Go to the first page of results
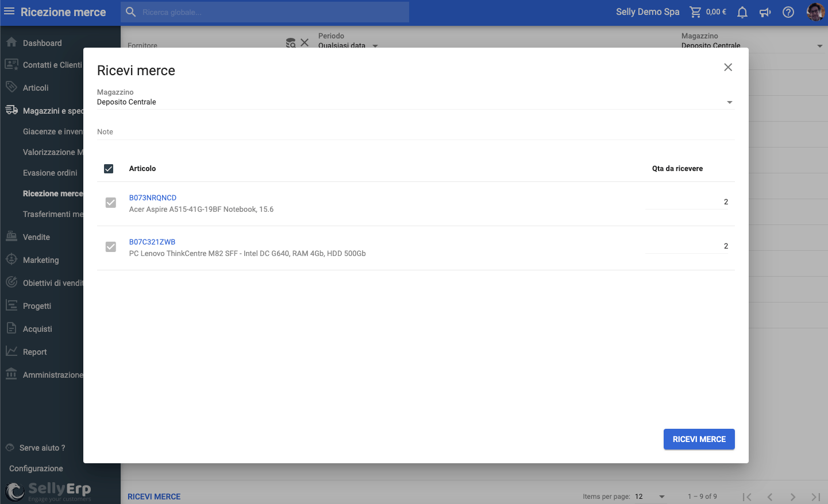The height and width of the screenshot is (504, 828). click(x=747, y=497)
